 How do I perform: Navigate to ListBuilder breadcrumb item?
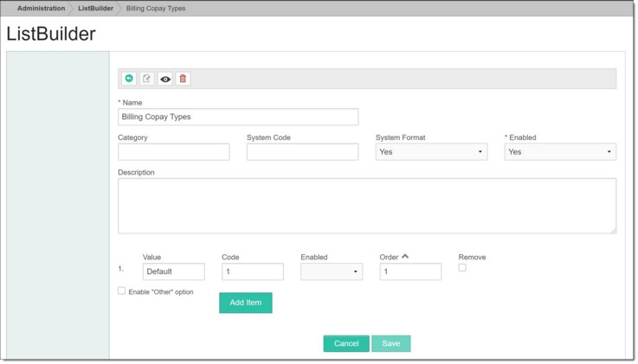click(x=95, y=9)
